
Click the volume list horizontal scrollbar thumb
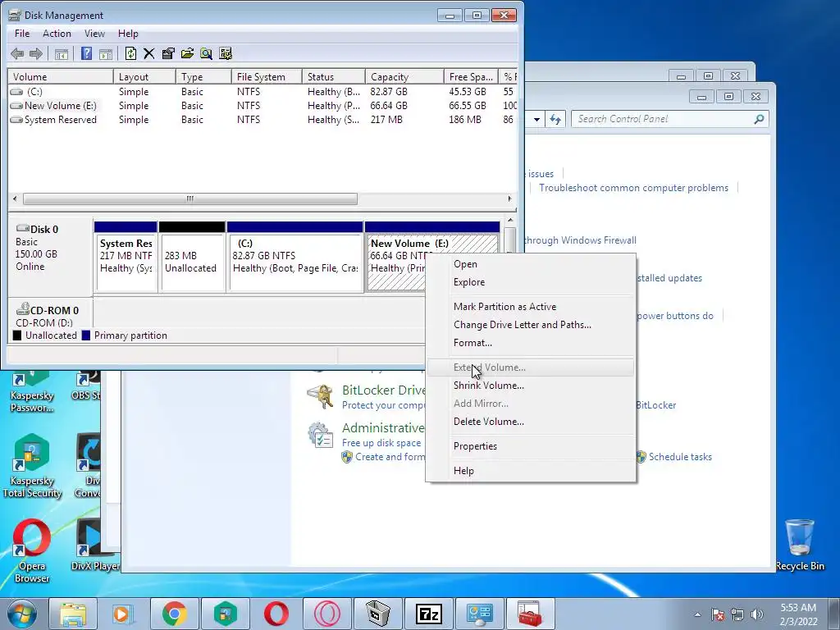tap(190, 199)
